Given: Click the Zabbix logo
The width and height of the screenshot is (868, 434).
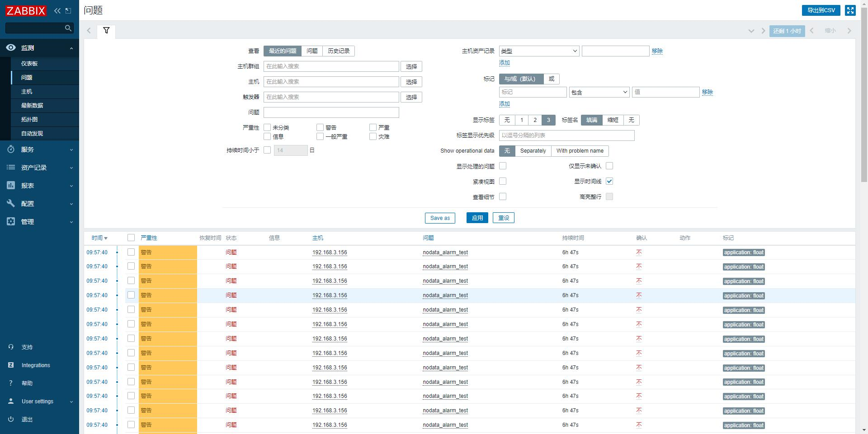Looking at the screenshot, I should 26,10.
